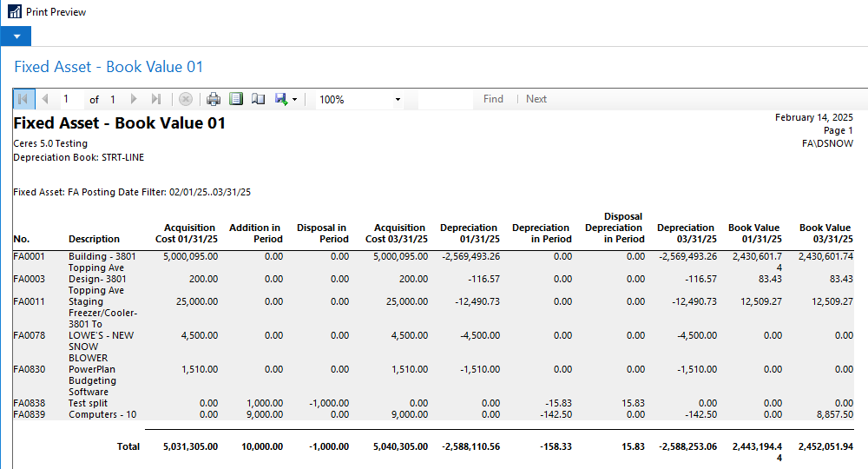Open Page Setup icon

(x=258, y=99)
